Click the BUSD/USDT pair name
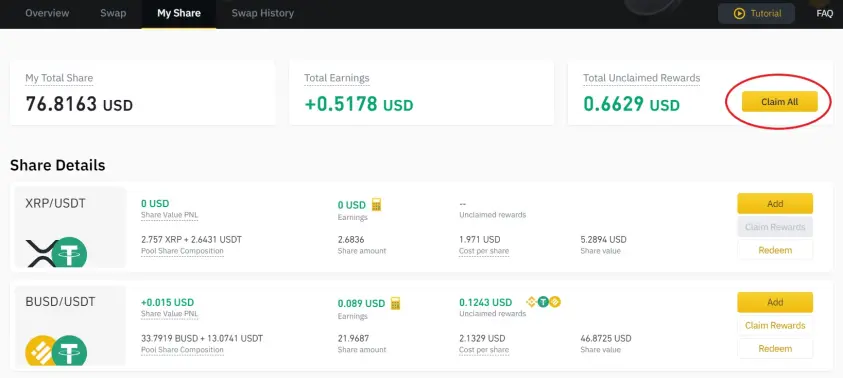Screen dimensions: 843x378 (60, 302)
